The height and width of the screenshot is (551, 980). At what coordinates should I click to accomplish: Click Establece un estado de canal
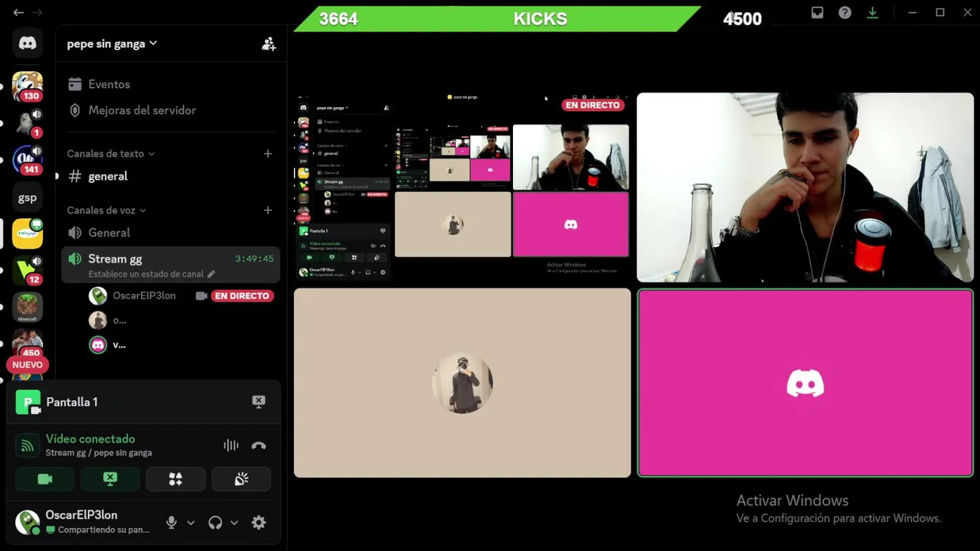pos(152,274)
